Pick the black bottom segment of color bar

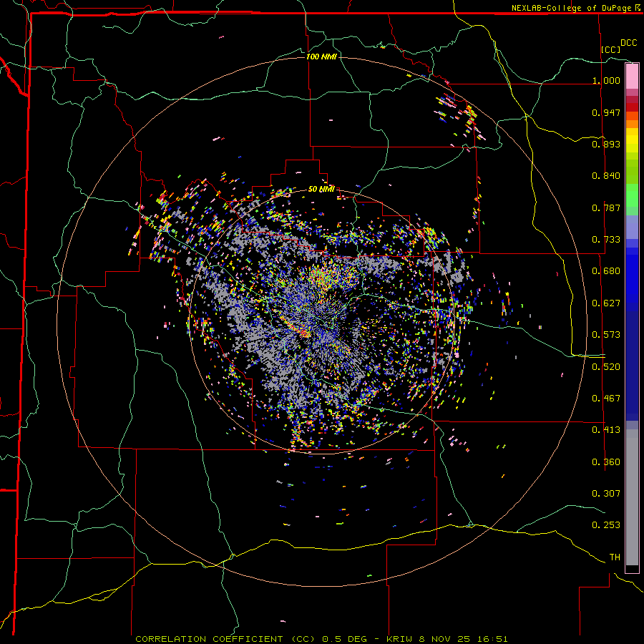(x=632, y=569)
